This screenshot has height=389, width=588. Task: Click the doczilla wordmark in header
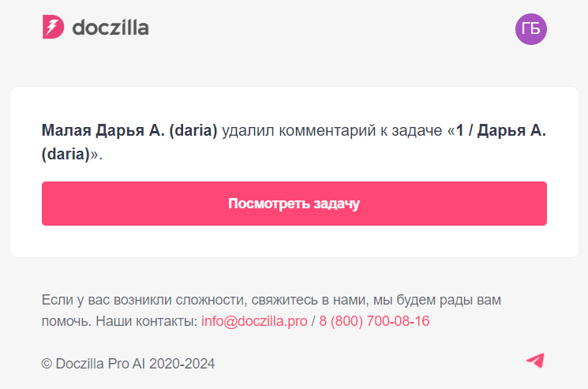tap(110, 28)
